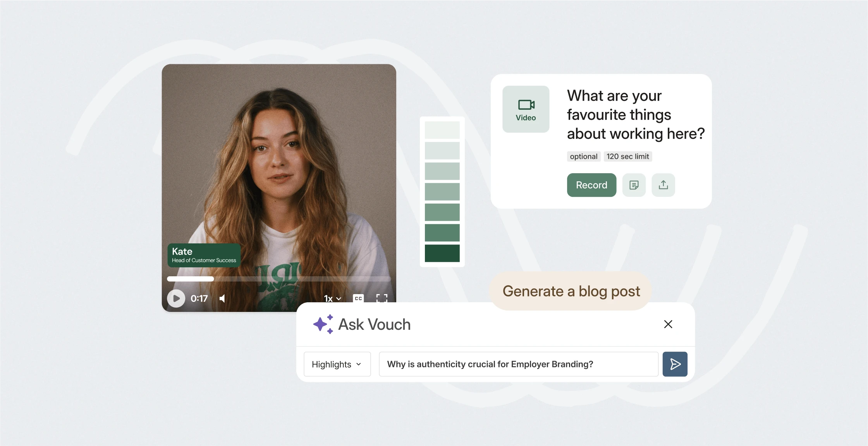
Task: Click the video progress bar
Action: 278,279
